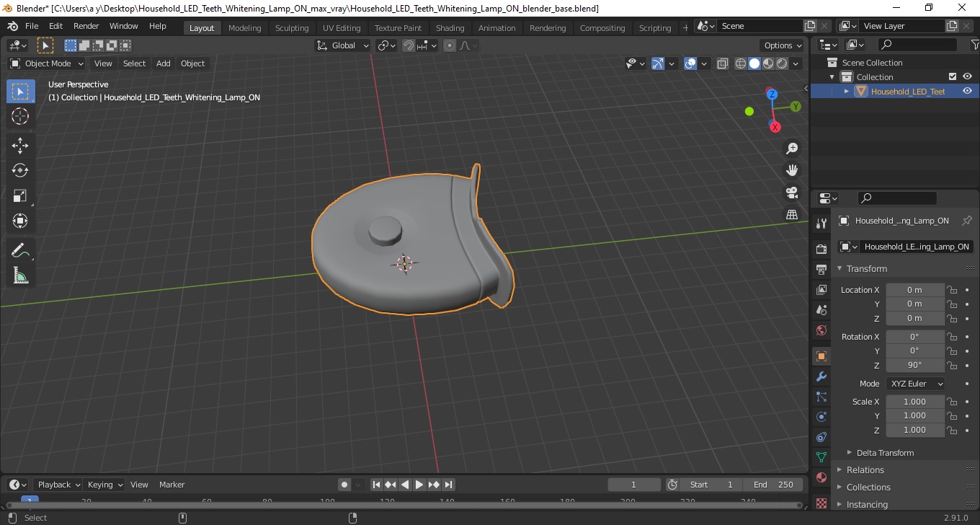Click the viewport zoom magnifier icon
Screen dimensions: 980x525
click(792, 149)
